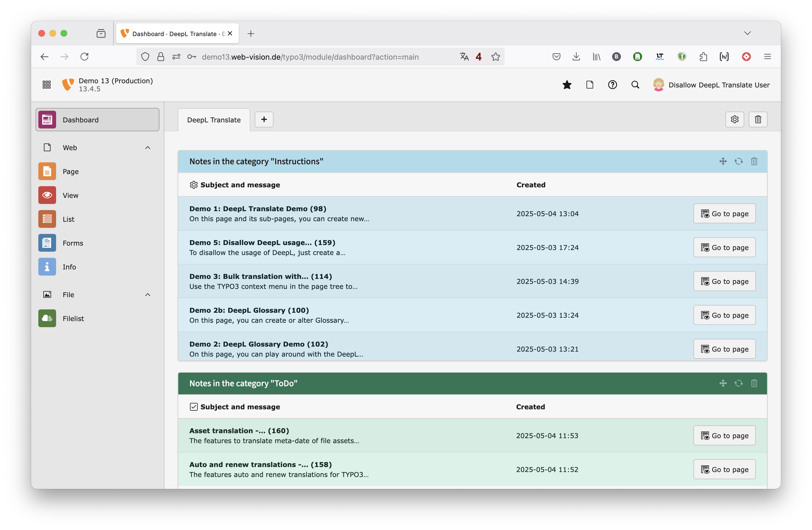Remove the Instructions notes widget
This screenshot has height=530, width=812.
pyautogui.click(x=754, y=161)
